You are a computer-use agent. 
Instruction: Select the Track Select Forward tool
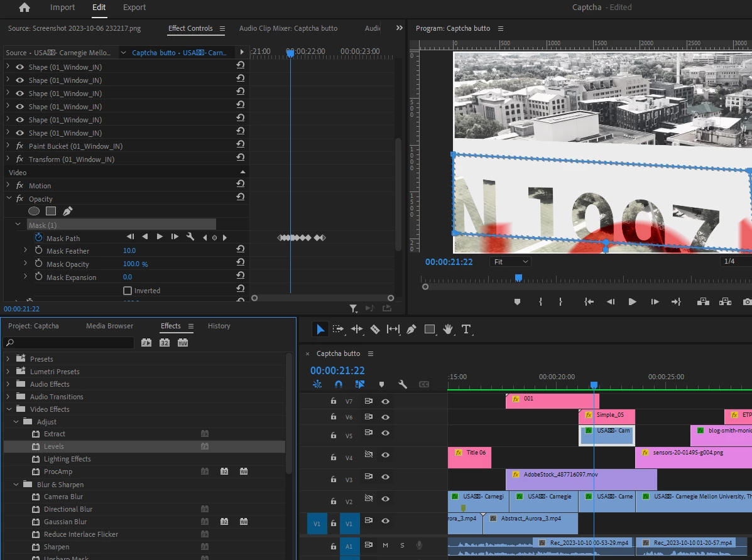(x=338, y=330)
